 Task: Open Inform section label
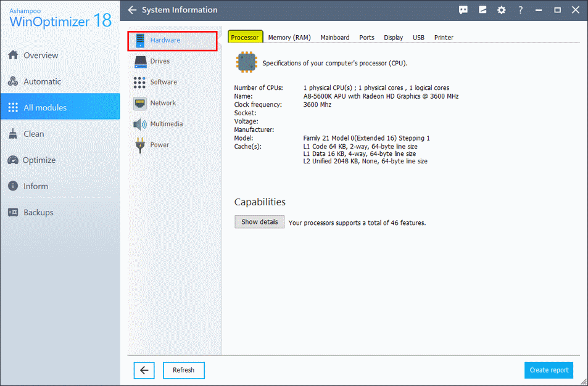click(x=36, y=186)
